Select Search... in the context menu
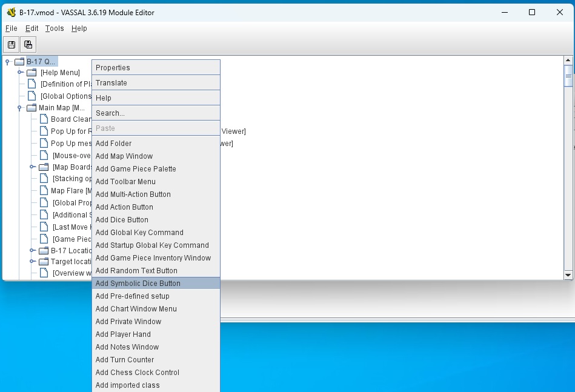Screen dimensions: 575x392 pos(156,113)
